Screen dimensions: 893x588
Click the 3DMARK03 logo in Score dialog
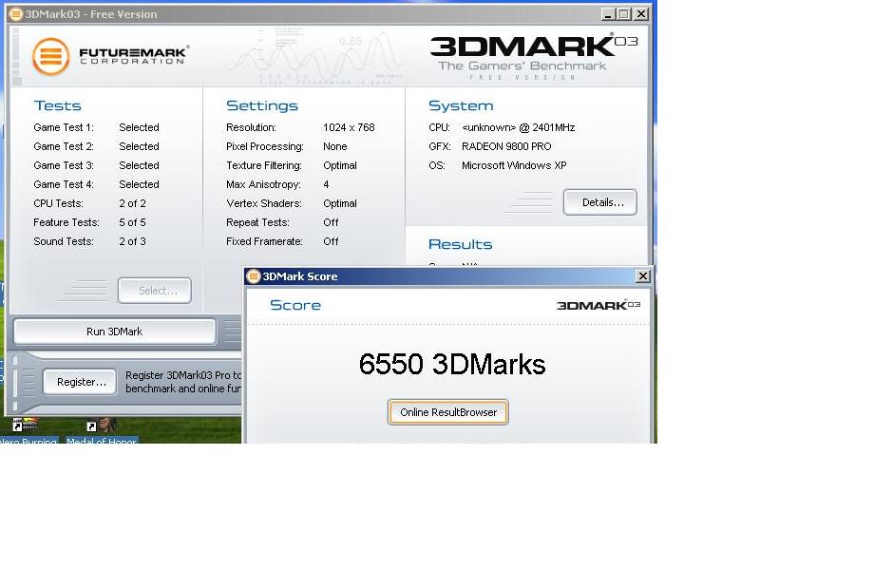(598, 305)
